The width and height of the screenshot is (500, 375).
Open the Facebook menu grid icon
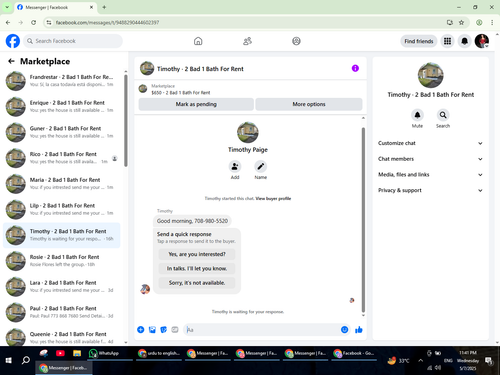click(447, 41)
